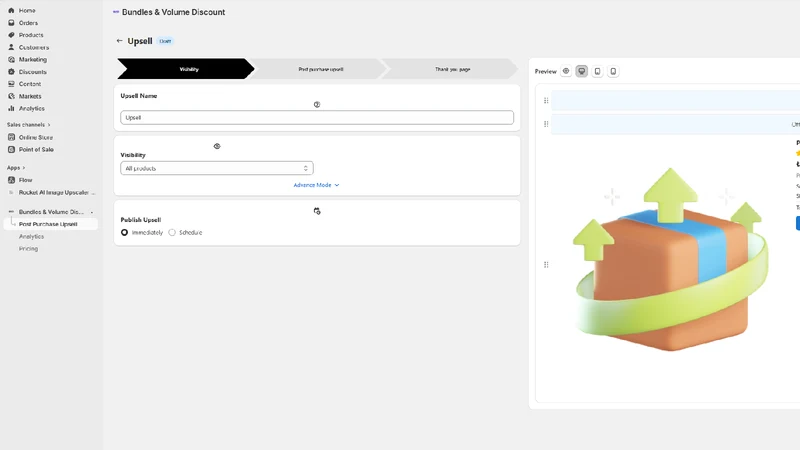
Task: Click the Upsell Name input field
Action: coord(317,117)
